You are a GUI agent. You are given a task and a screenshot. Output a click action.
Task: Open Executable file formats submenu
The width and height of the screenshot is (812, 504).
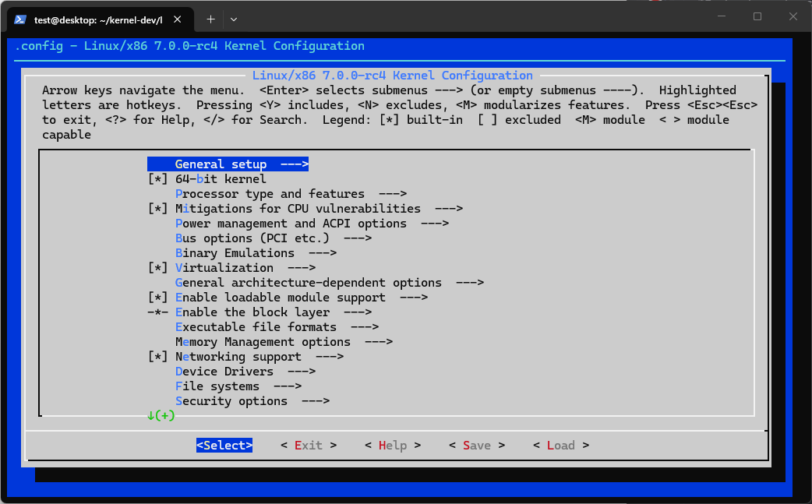click(277, 327)
